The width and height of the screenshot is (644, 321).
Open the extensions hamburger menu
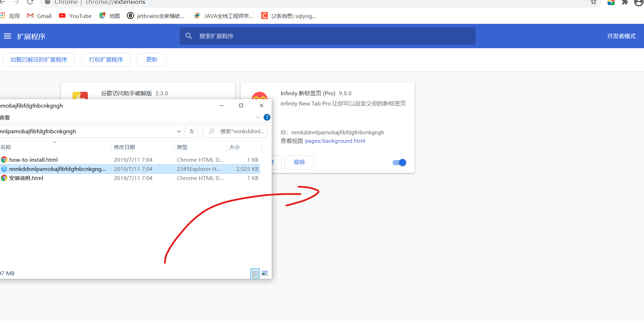coord(7,36)
